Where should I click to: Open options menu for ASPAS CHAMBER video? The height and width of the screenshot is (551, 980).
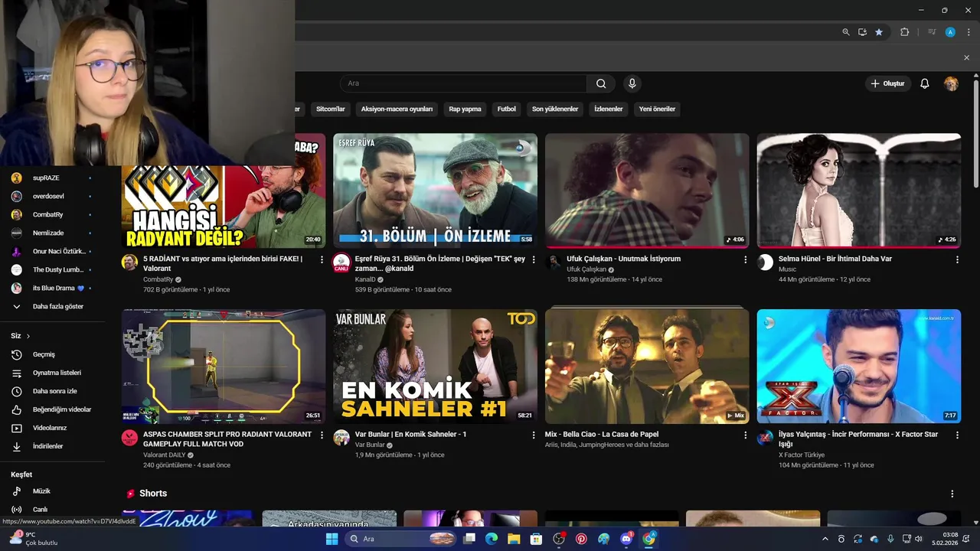coord(322,435)
